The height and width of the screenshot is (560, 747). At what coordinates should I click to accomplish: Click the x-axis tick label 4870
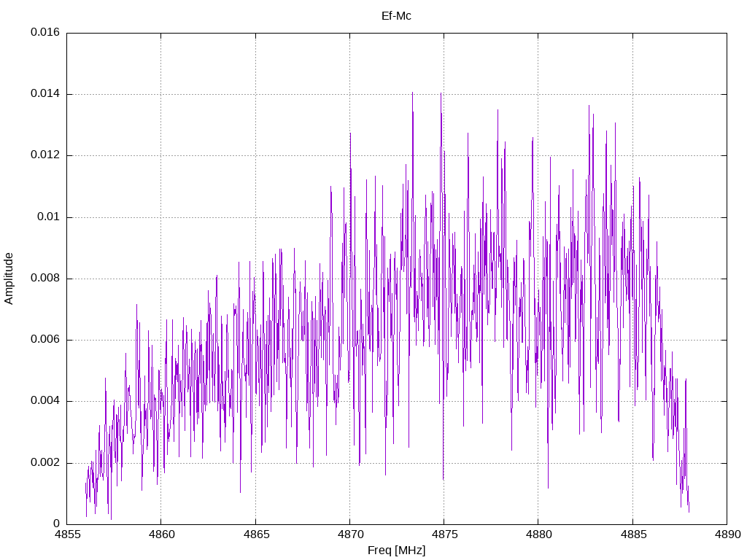click(350, 534)
